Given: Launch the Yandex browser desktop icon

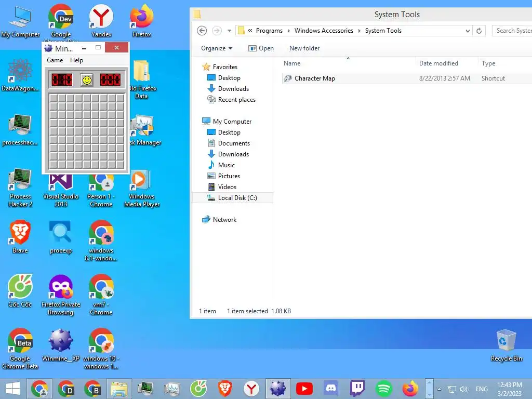Looking at the screenshot, I should pyautogui.click(x=101, y=21).
